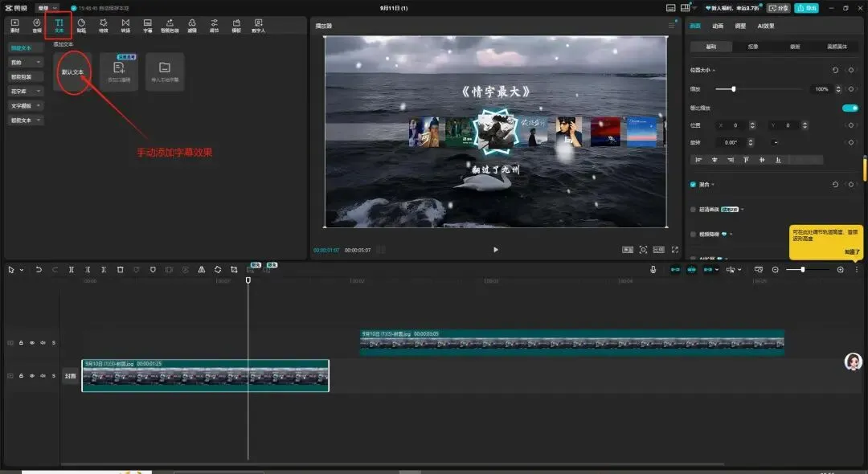This screenshot has height=474, width=868.
Task: Play the preview with the play button
Action: [495, 250]
